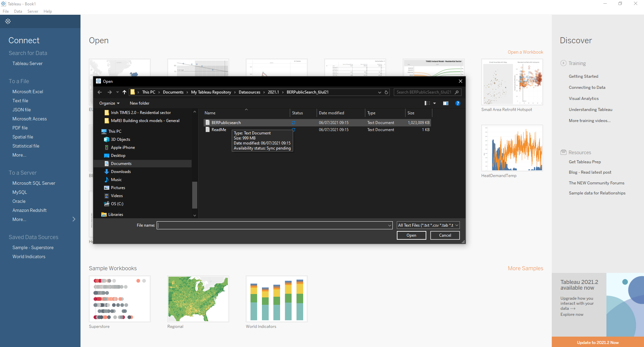Open the Organize dropdown menu
The width and height of the screenshot is (644, 347).
[109, 103]
